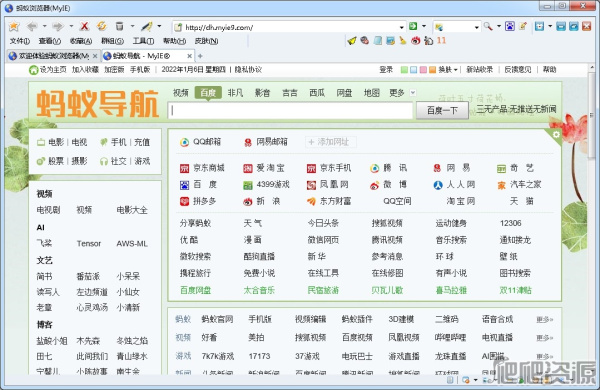Click the 网易邮箱 mail icon
The image size is (600, 390).
click(x=248, y=142)
